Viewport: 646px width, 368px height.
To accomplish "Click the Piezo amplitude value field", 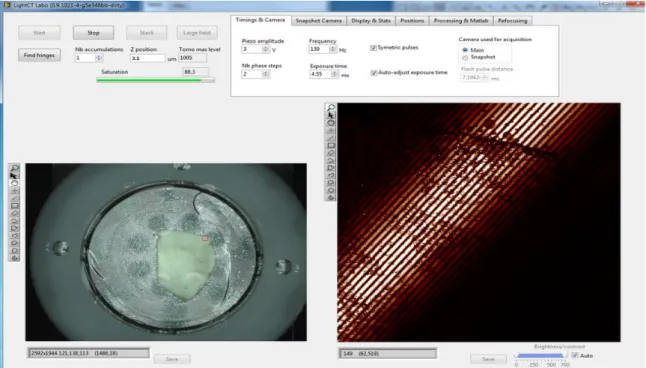I will 252,49.
